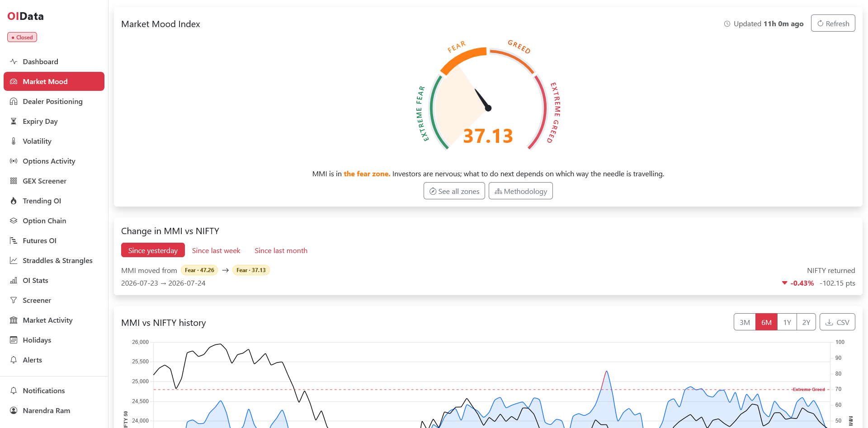Click the MMI vs NIFTY history heading
Image resolution: width=868 pixels, height=428 pixels.
163,323
